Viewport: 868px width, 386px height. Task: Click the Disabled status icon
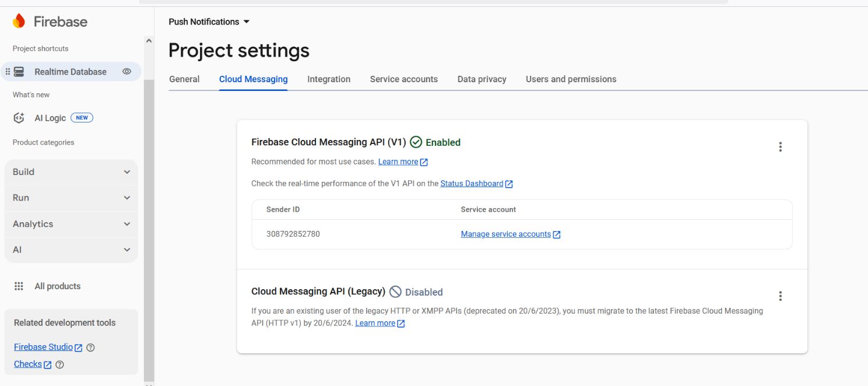(396, 292)
